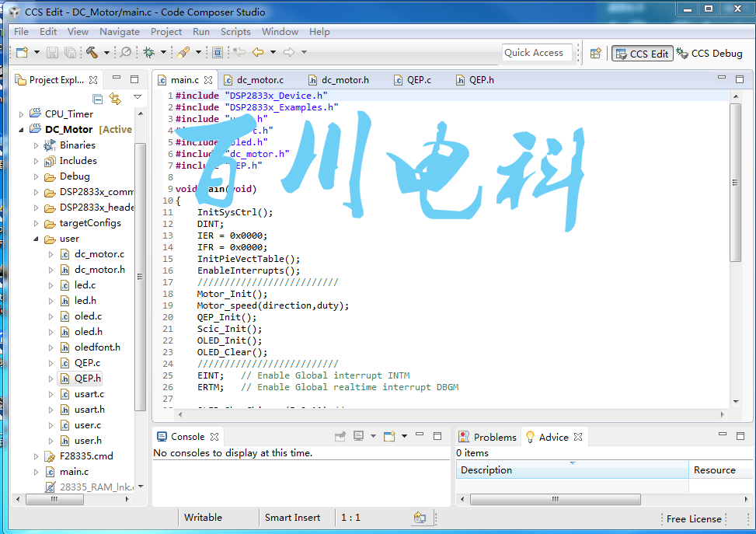Image resolution: width=756 pixels, height=534 pixels.
Task: Click the back navigation yellow arrow
Action: [258, 52]
